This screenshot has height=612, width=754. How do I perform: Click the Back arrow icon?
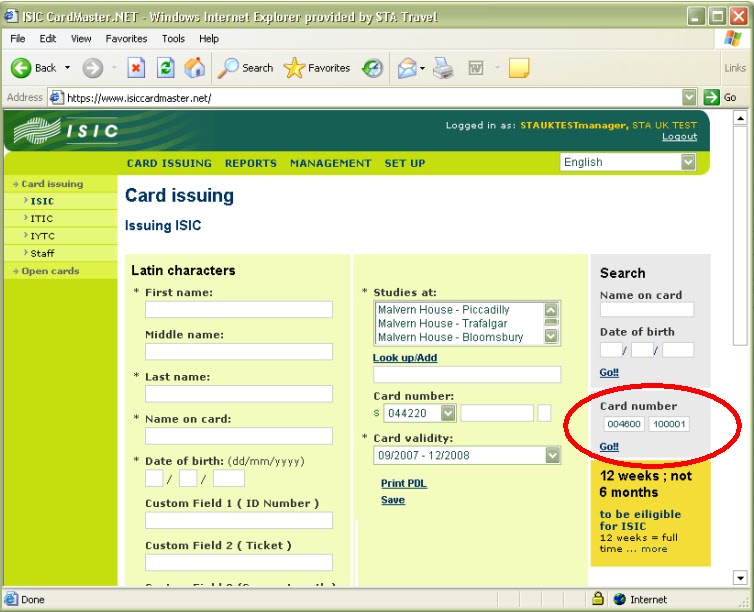coord(21,68)
